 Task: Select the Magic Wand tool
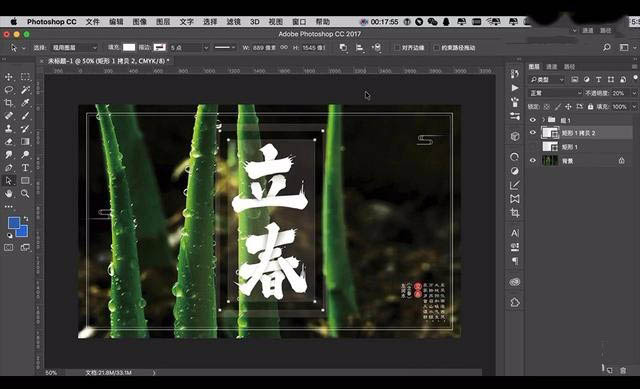(25, 90)
